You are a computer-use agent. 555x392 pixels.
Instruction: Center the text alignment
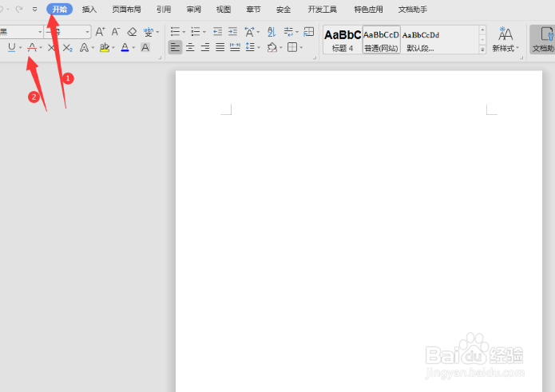coord(190,47)
